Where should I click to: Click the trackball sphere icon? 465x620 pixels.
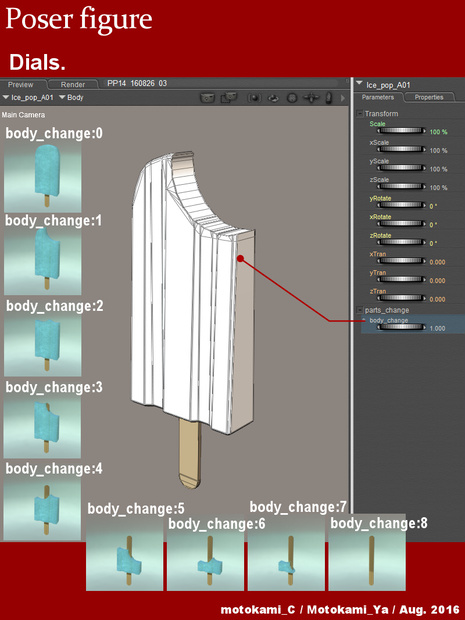292,98
